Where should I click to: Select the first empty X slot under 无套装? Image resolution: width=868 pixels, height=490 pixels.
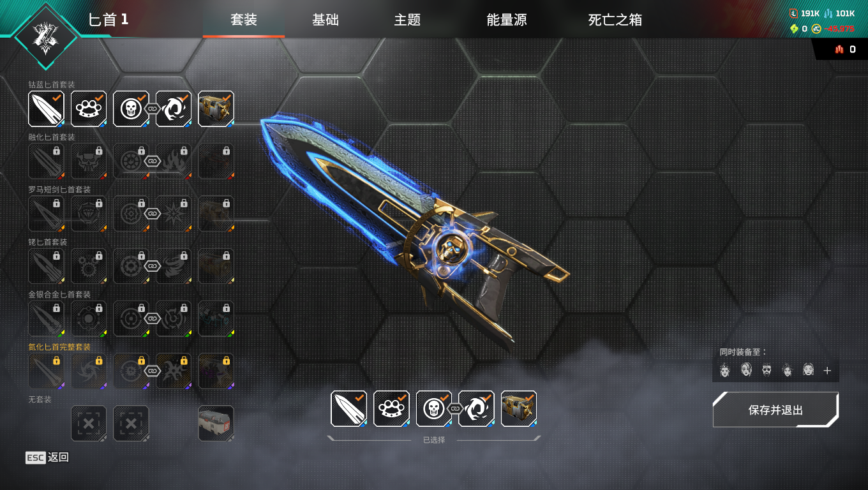click(x=89, y=424)
